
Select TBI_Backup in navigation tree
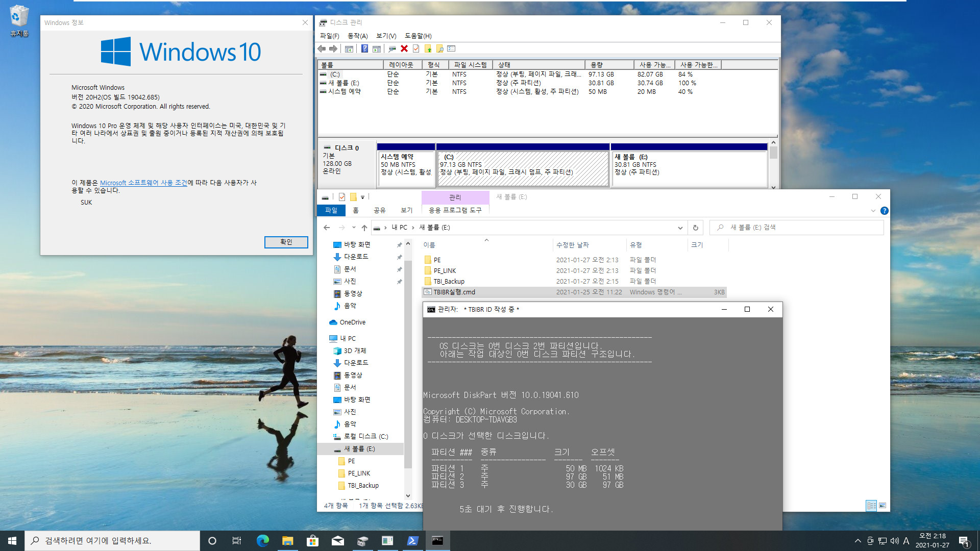(x=363, y=486)
